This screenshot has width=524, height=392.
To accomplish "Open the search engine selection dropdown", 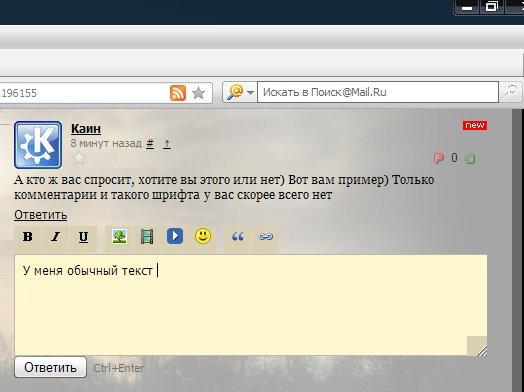I will 240,92.
